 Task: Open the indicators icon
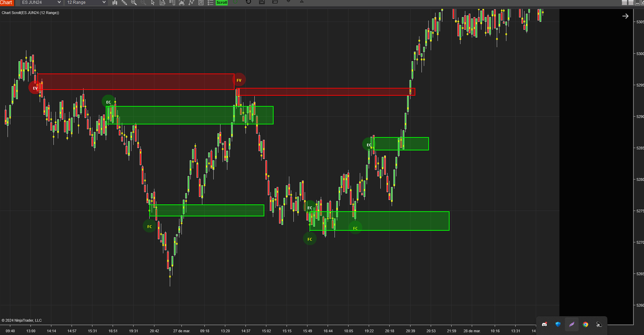181,3
